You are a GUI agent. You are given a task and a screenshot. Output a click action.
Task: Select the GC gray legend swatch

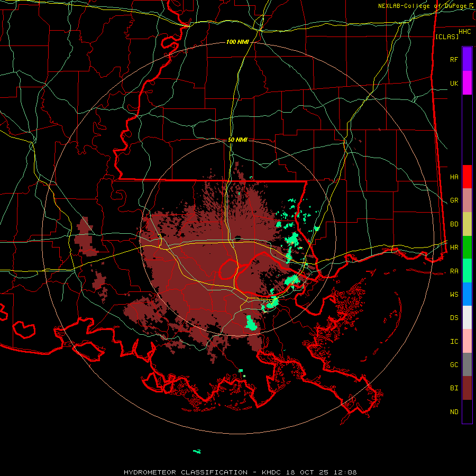click(x=467, y=364)
